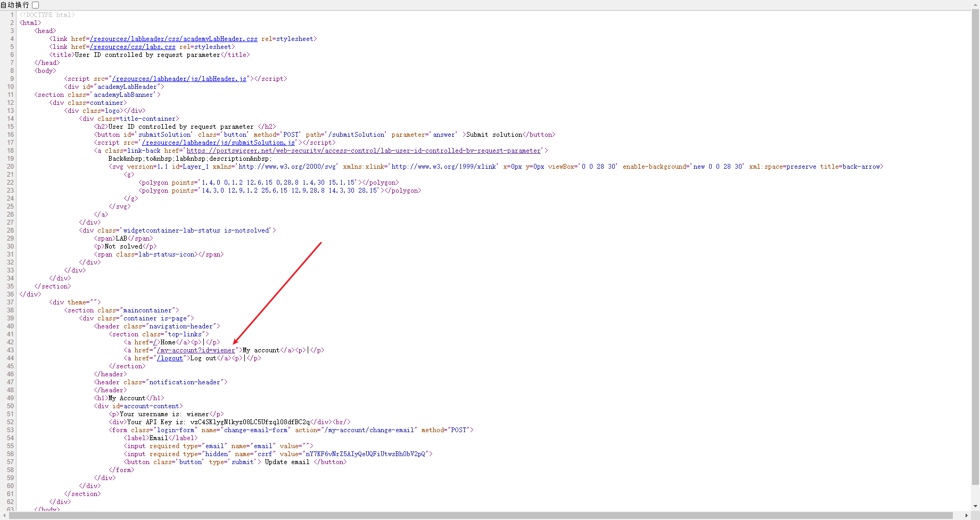Open the academyLabHeader.css stylesheet link
Image resolution: width=980 pixels, height=520 pixels.
pyautogui.click(x=174, y=39)
